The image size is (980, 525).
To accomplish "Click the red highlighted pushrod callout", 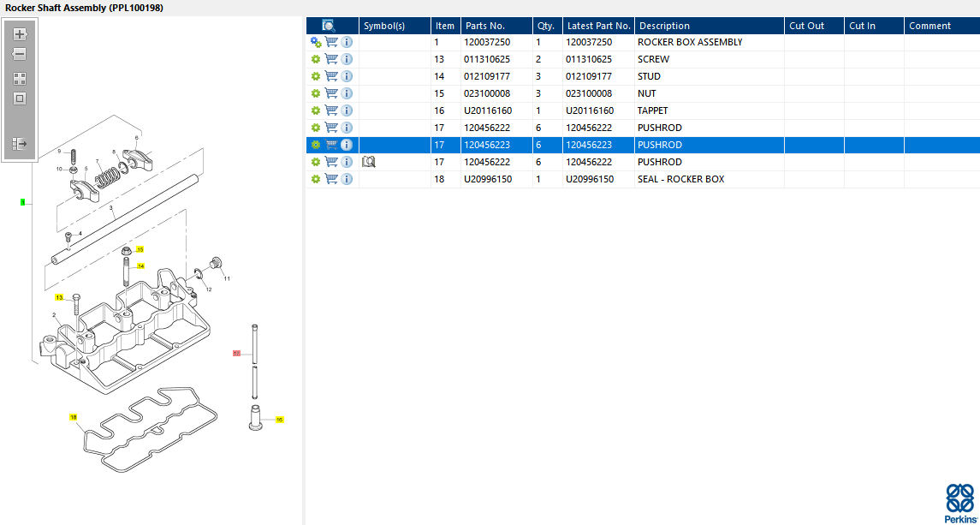I will tap(236, 354).
